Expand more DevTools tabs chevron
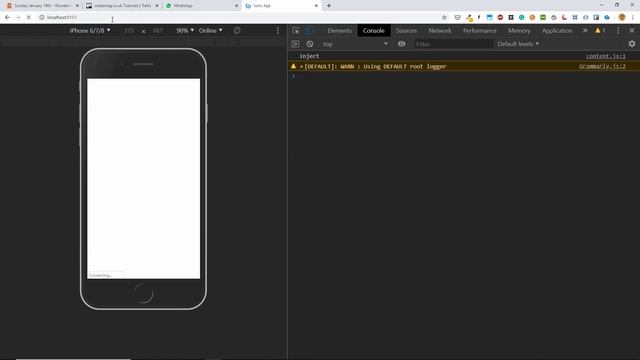The image size is (640, 360). click(585, 31)
